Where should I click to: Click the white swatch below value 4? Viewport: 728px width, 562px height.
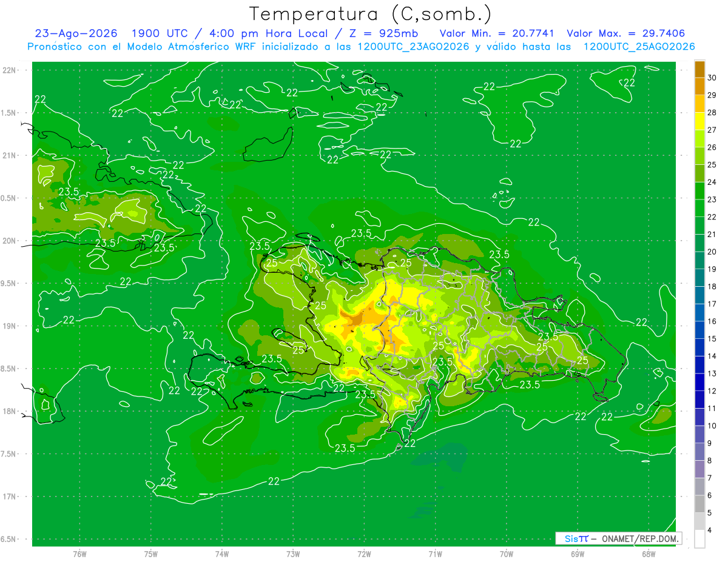point(699,539)
